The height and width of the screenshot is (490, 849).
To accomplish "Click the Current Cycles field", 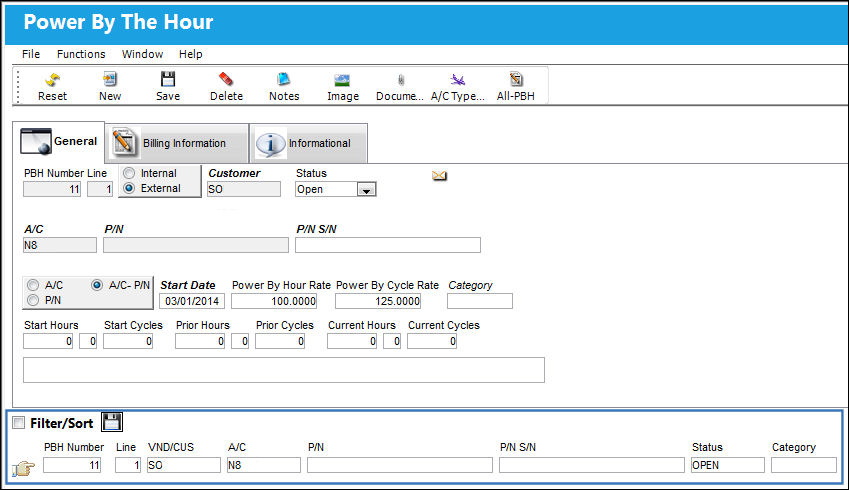I will pyautogui.click(x=432, y=341).
